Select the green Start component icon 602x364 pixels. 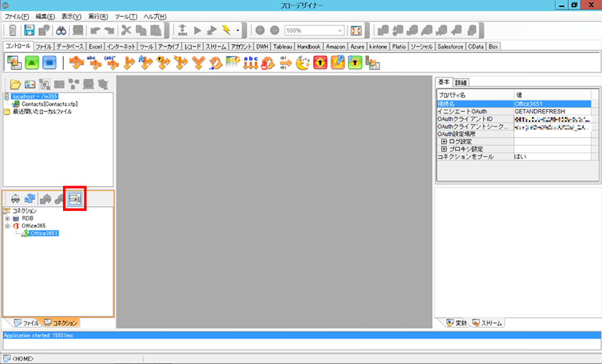32,62
